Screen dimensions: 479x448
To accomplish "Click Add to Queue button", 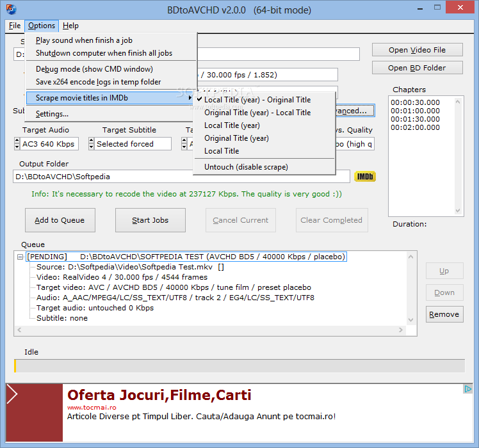I will pos(60,220).
